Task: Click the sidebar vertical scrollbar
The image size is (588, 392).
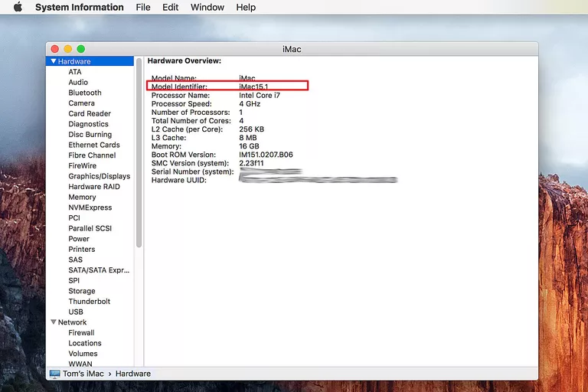Action: pyautogui.click(x=139, y=153)
